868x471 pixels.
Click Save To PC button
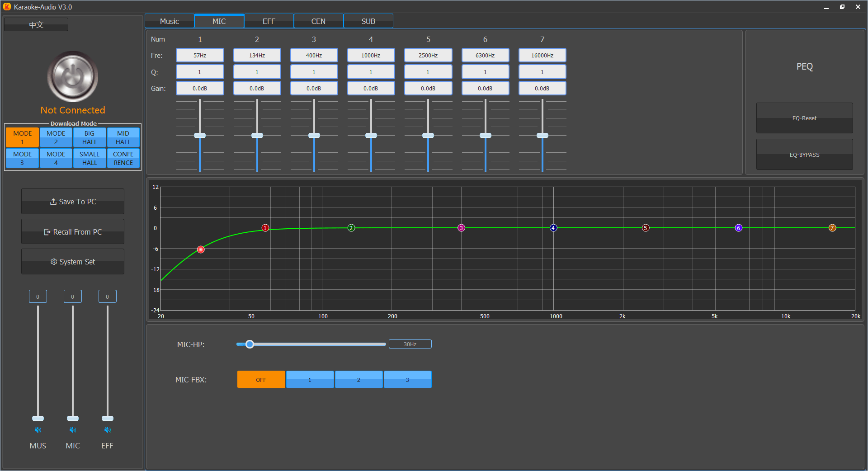tap(73, 202)
